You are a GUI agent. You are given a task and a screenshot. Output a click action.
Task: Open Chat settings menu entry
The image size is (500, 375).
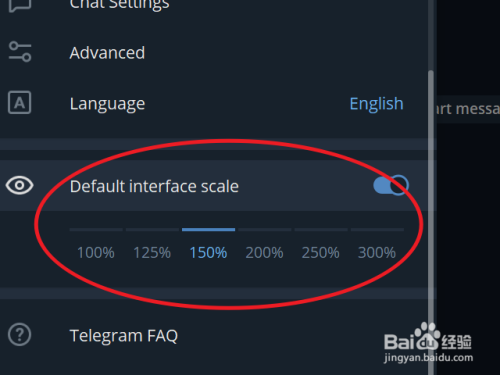coord(214,5)
